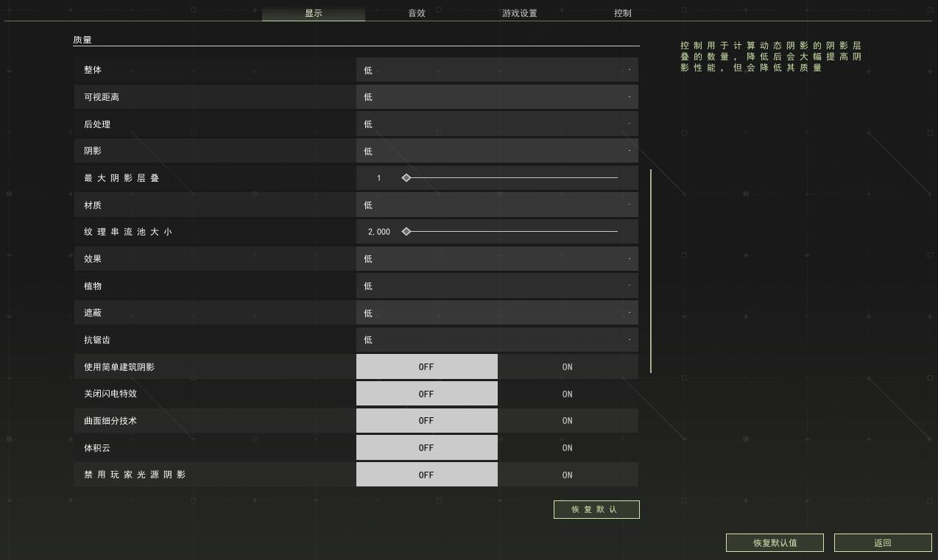Open the 可视距离 dropdown
Screen dimensions: 938x560
497,97
